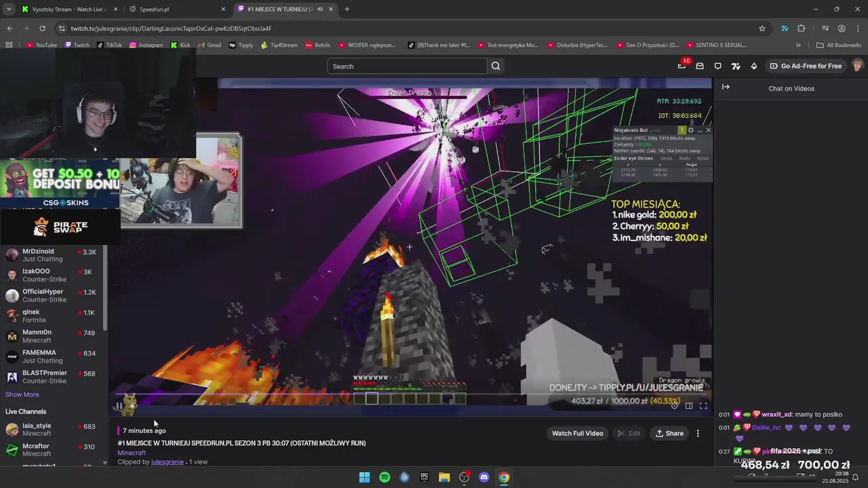Open Mamm0n channel in sidebar

point(53,336)
